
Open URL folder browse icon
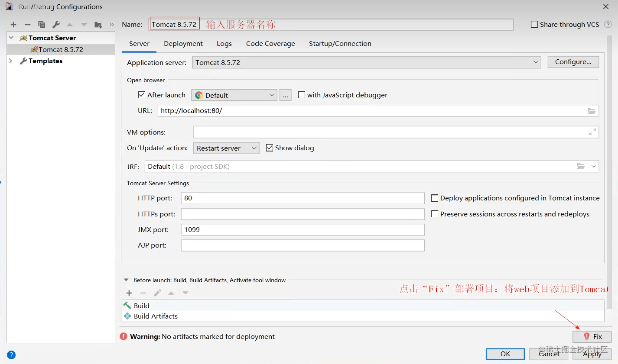tap(592, 111)
